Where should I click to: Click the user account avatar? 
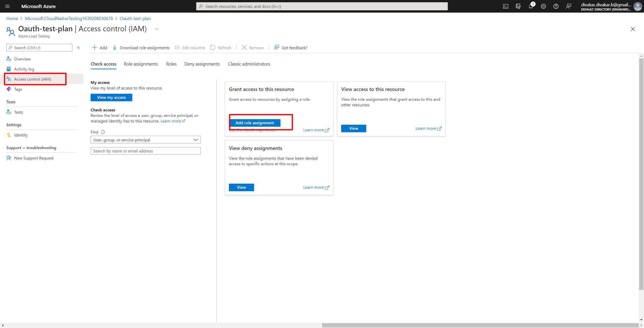click(x=638, y=6)
